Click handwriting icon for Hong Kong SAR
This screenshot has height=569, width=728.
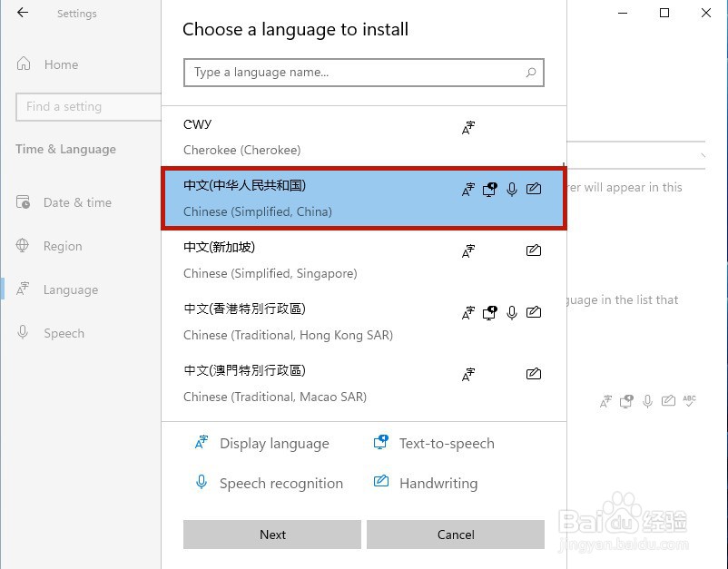(x=534, y=312)
